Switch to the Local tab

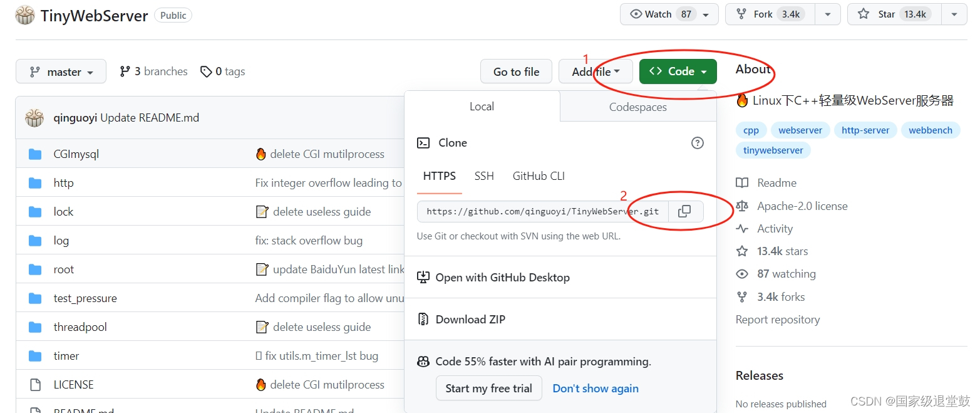point(482,107)
